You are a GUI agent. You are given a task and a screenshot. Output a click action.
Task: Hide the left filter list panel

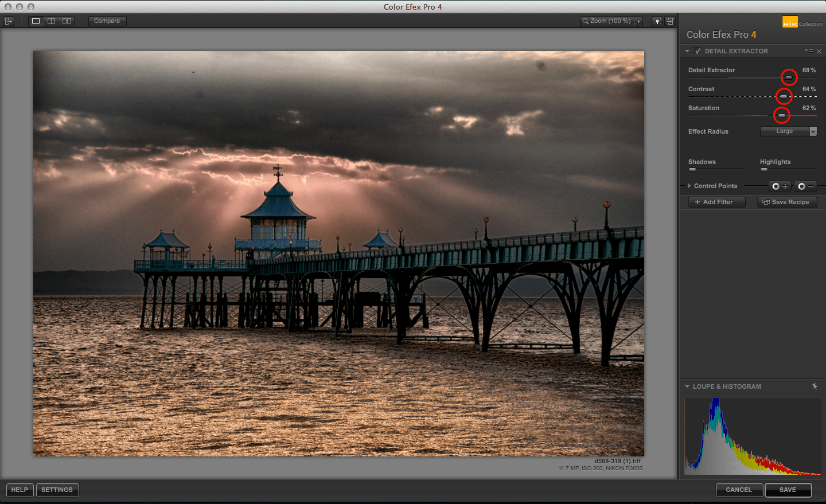click(8, 21)
